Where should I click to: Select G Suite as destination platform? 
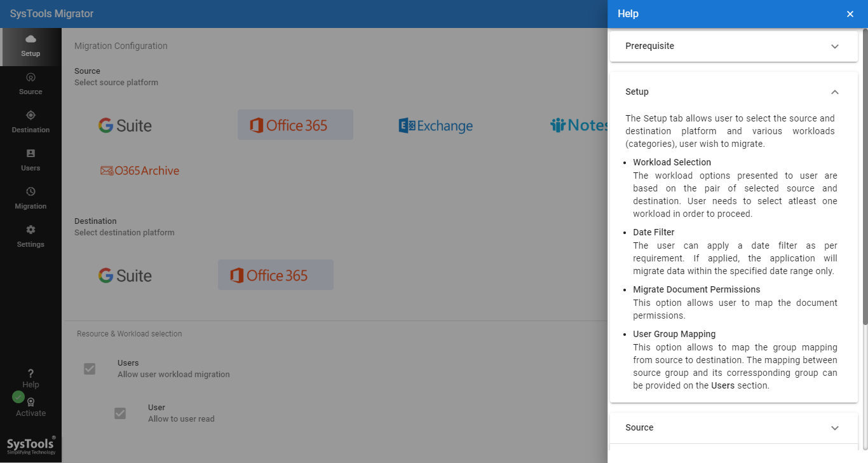tap(125, 275)
